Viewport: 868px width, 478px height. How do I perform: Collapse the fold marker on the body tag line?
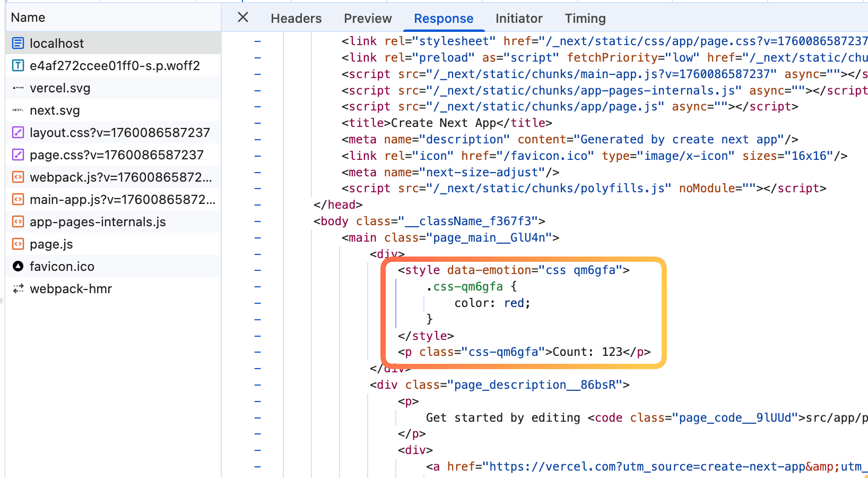coord(257,221)
